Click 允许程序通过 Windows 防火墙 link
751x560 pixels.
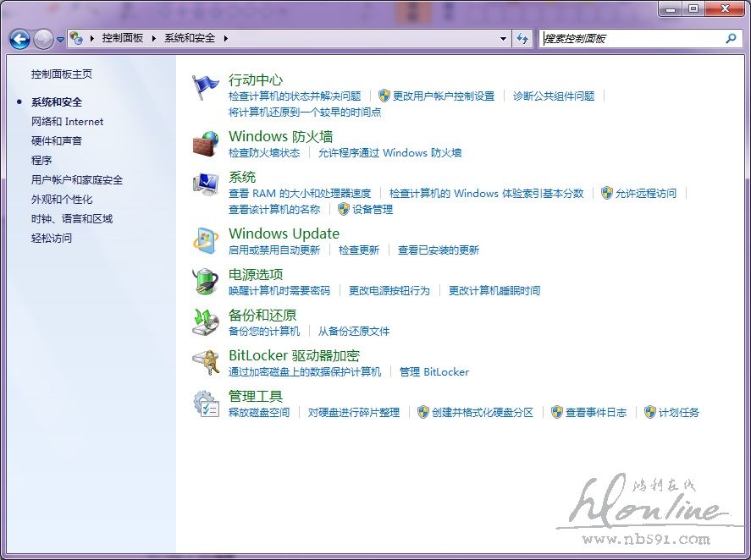[389, 152]
